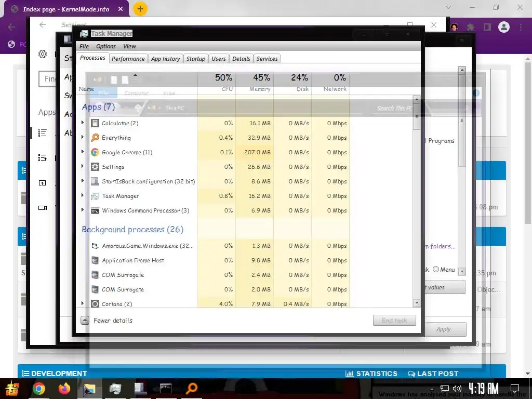Screen dimensions: 532x399
Task: Click the back arrow in Settings window
Action: [x=43, y=25]
